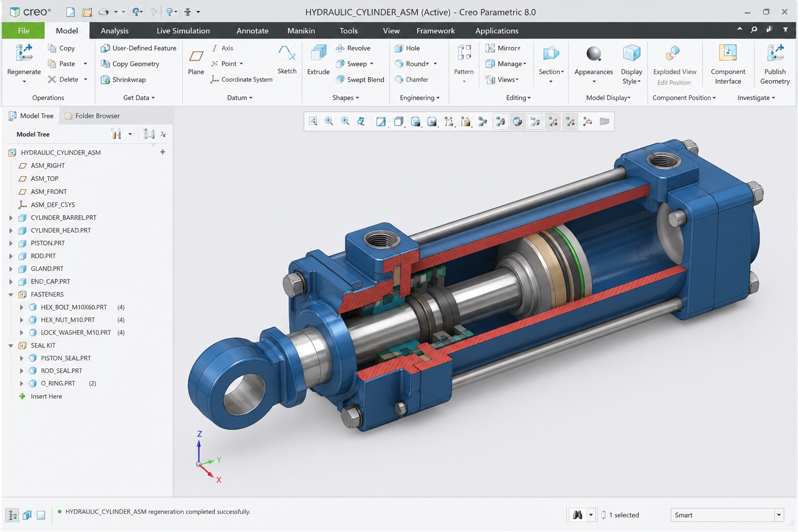This screenshot has width=798, height=532.
Task: Open the Paste dropdown arrow
Action: pos(85,64)
